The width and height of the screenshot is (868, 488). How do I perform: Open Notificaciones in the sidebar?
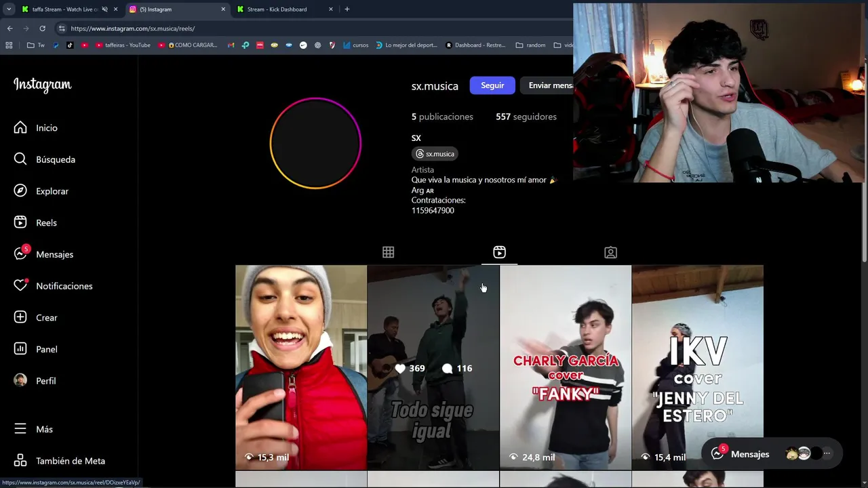pyautogui.click(x=54, y=286)
